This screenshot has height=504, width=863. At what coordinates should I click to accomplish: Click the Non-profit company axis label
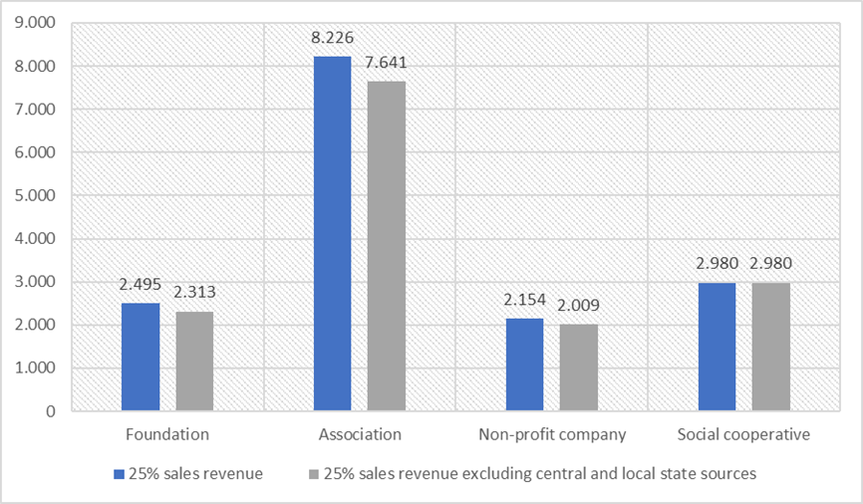point(551,434)
